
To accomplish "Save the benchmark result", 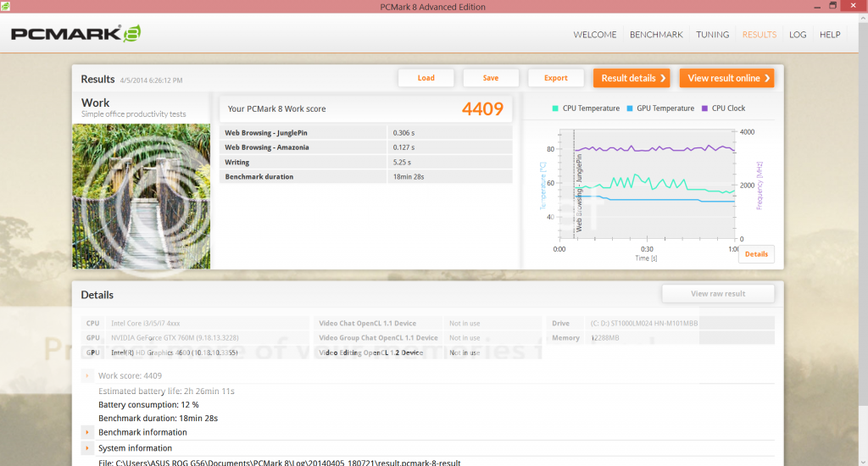I will pos(491,78).
